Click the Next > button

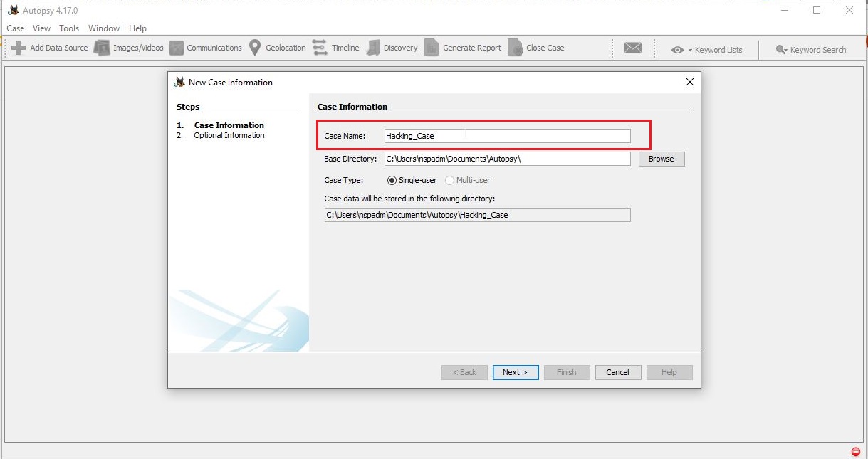(x=515, y=372)
